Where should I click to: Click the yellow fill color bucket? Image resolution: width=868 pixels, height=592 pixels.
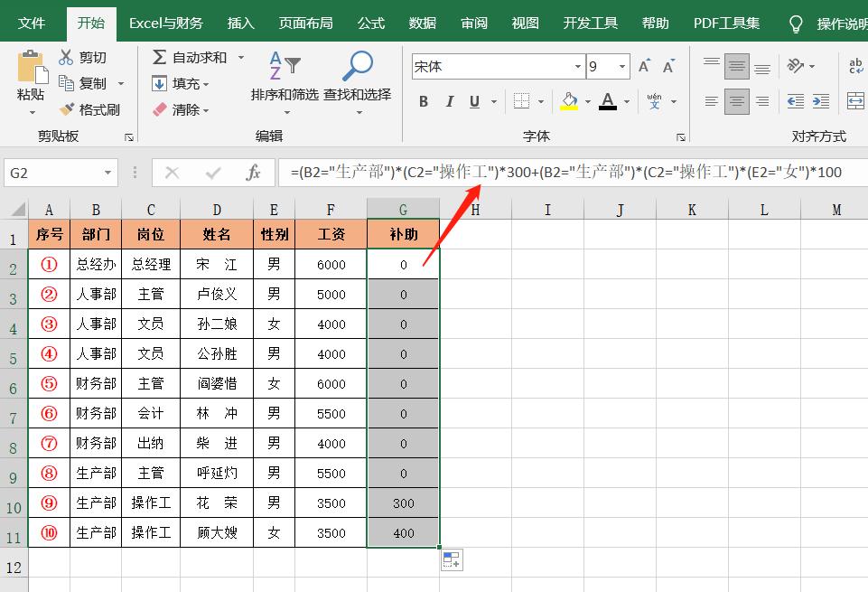(x=568, y=101)
